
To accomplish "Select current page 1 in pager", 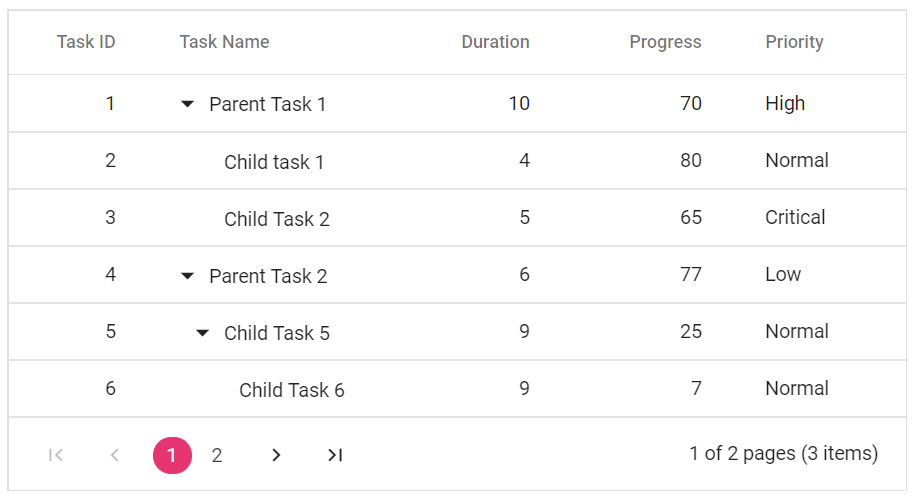I will (x=172, y=455).
